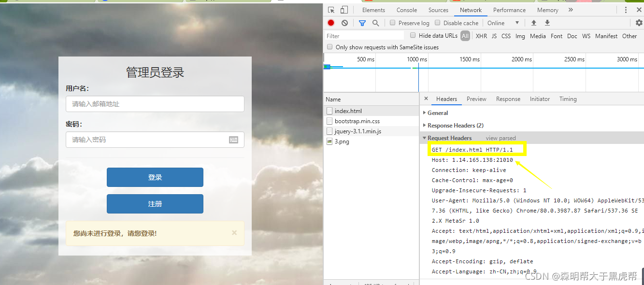This screenshot has width=644, height=285.
Task: Enable Preserve log checkbox
Action: [393, 23]
